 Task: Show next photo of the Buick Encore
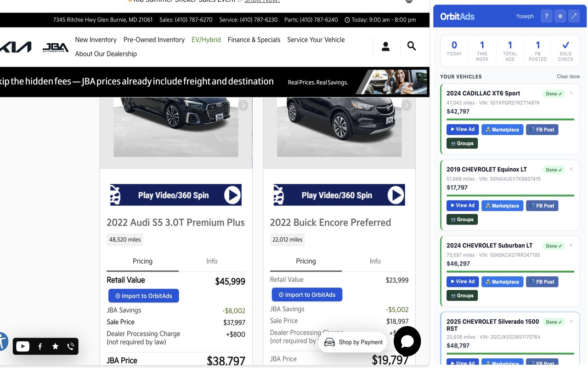click(x=407, y=105)
